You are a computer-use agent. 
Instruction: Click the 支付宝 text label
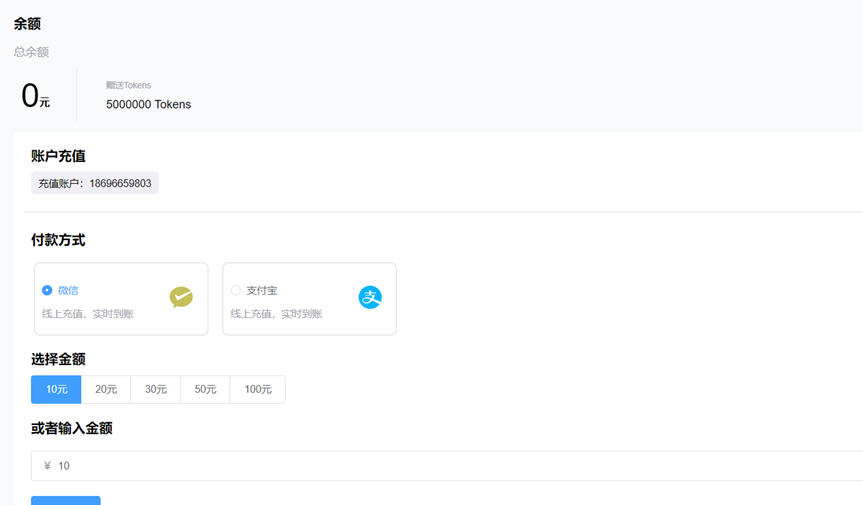pos(262,290)
